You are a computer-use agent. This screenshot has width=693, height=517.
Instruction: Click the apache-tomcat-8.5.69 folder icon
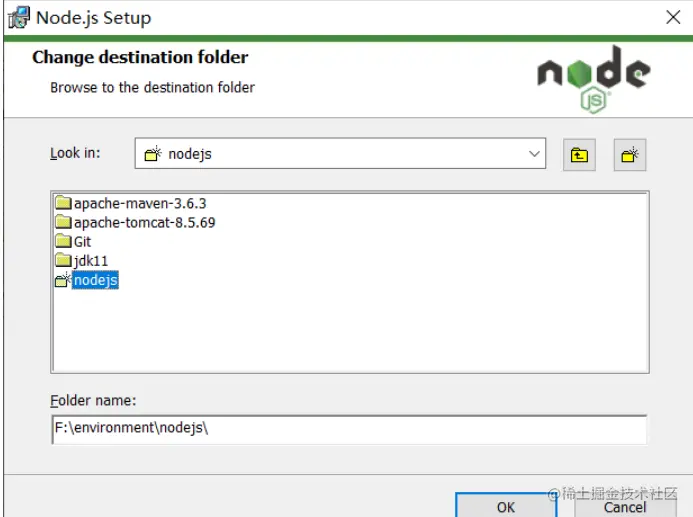[x=63, y=222]
